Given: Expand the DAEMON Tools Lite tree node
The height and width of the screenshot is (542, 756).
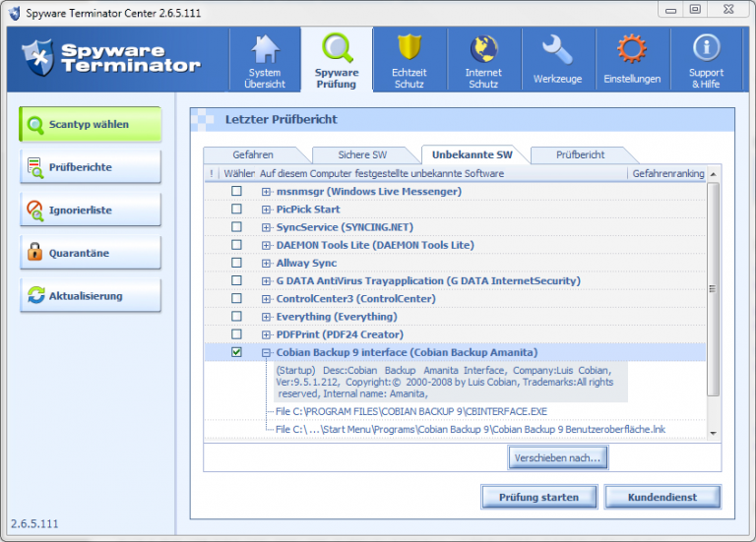Looking at the screenshot, I should pyautogui.click(x=266, y=245).
